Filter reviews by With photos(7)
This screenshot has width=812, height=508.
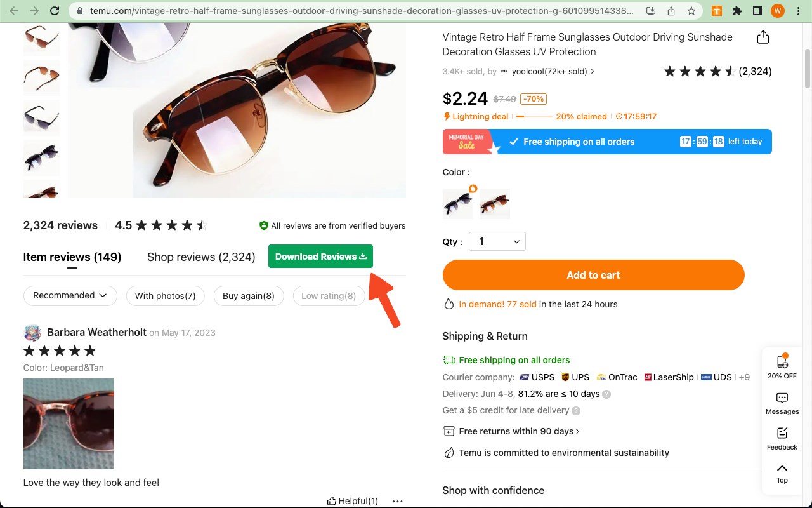(165, 296)
